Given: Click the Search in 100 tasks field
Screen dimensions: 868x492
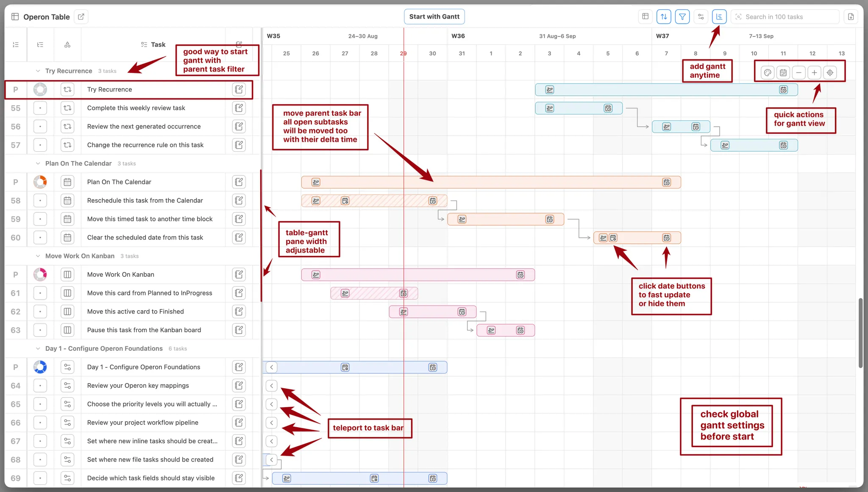Looking at the screenshot, I should (x=785, y=17).
